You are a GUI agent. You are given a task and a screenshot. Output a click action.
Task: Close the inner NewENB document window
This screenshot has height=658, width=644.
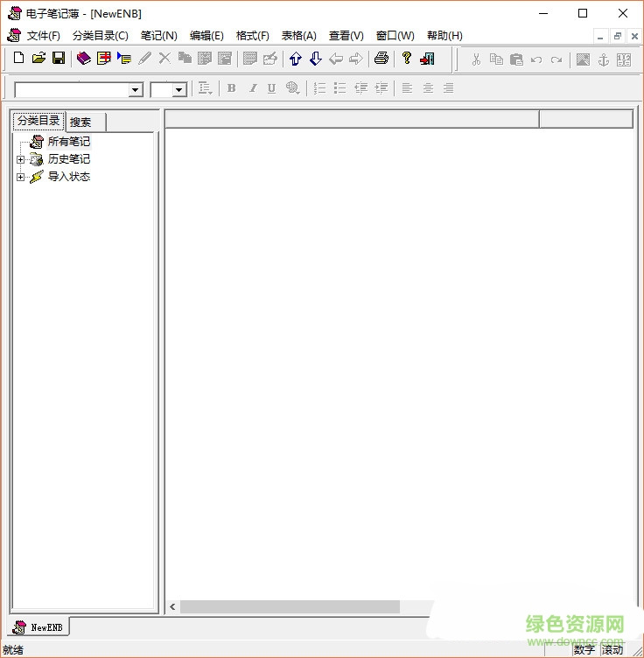click(x=634, y=37)
